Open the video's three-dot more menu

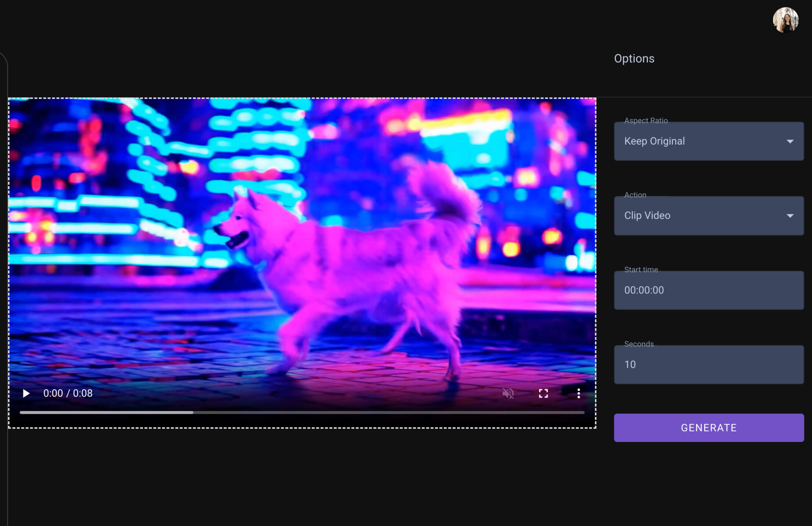[578, 393]
